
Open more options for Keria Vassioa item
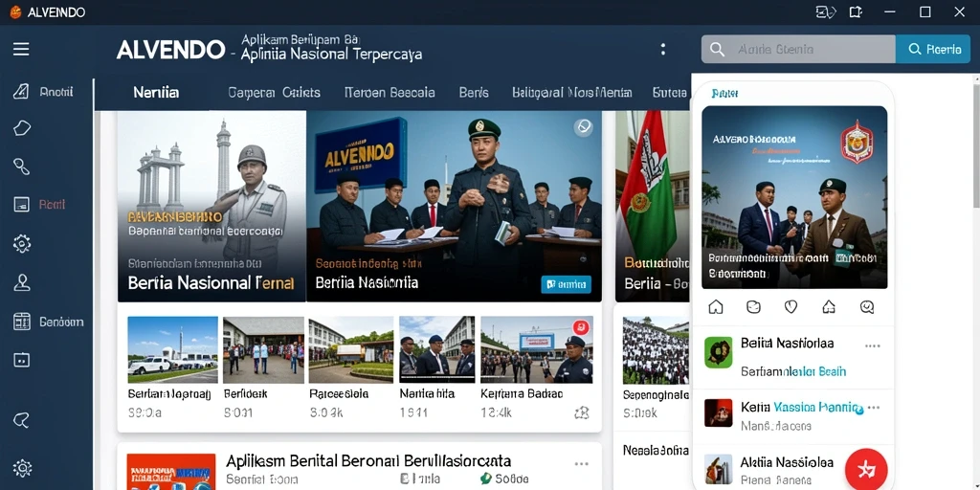click(874, 408)
